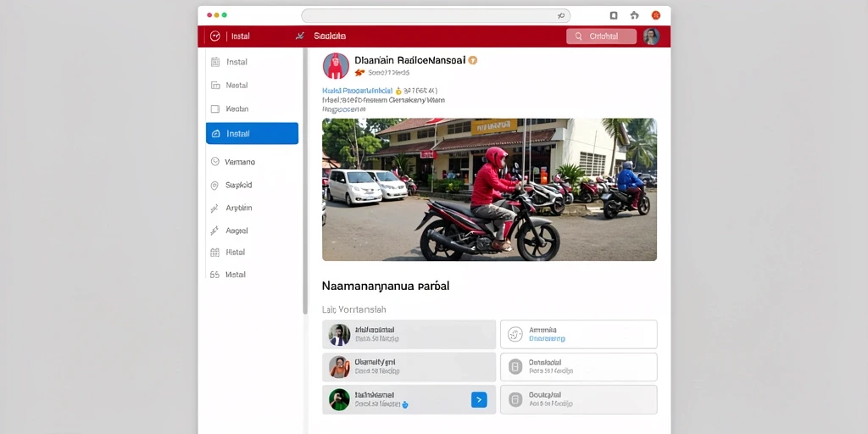Image resolution: width=868 pixels, height=434 pixels.
Task: Open the Oonaioioial card
Action: pos(578,367)
